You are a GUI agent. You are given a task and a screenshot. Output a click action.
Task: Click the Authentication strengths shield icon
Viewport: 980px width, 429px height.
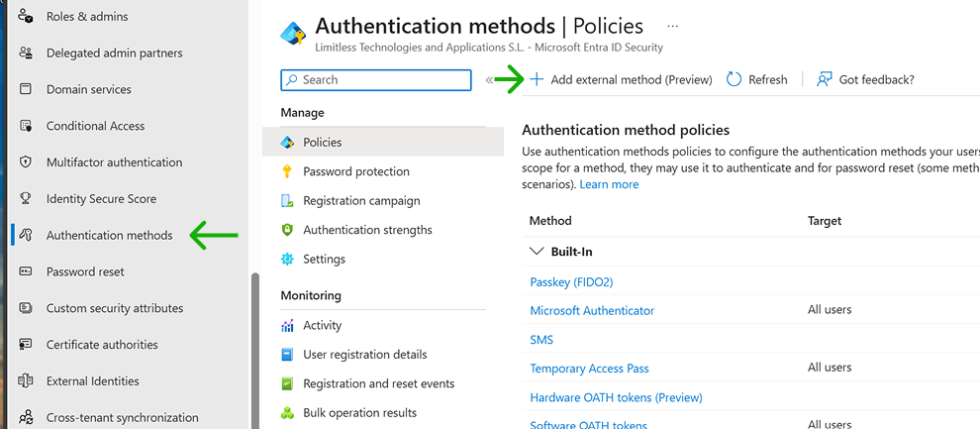click(287, 230)
